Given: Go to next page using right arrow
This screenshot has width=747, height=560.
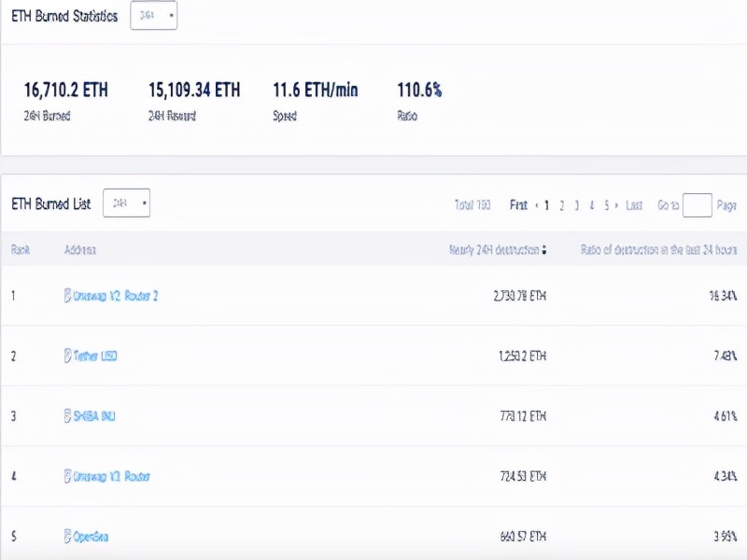Looking at the screenshot, I should tap(617, 205).
